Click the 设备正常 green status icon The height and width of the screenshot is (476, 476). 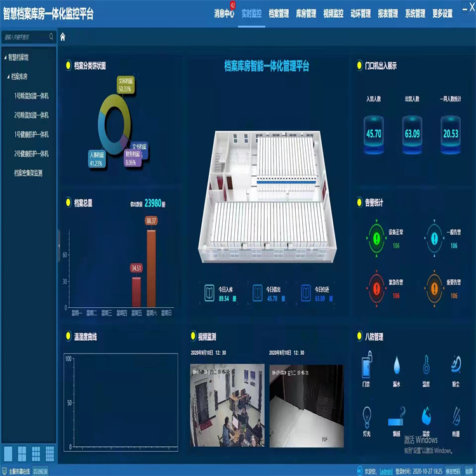376,239
